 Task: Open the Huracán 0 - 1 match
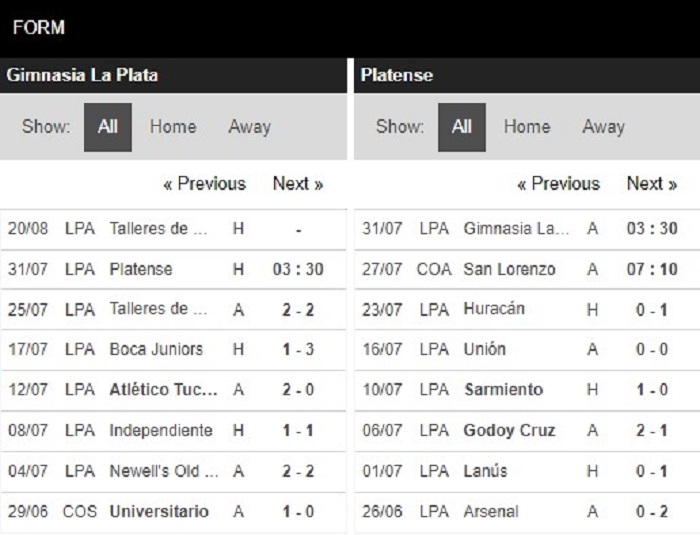(x=527, y=309)
